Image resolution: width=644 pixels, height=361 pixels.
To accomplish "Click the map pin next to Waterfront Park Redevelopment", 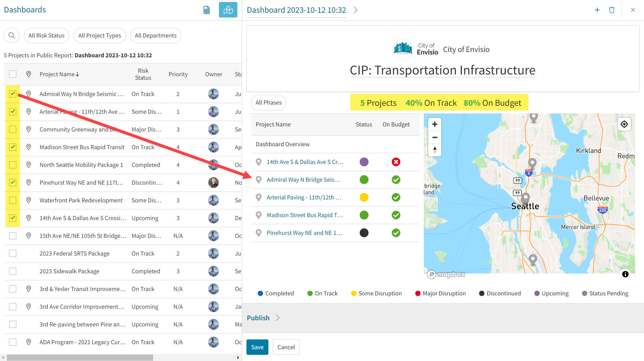I will [x=29, y=200].
